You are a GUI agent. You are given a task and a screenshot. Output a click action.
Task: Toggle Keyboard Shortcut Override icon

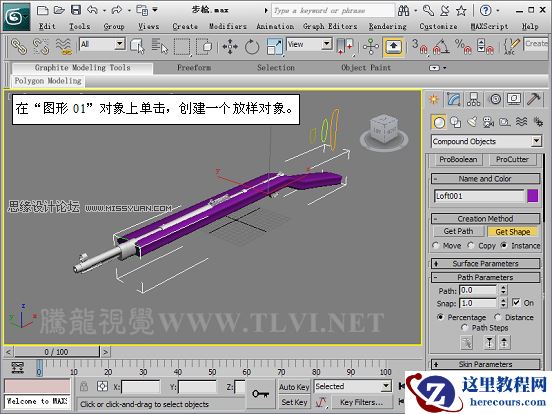[x=394, y=47]
